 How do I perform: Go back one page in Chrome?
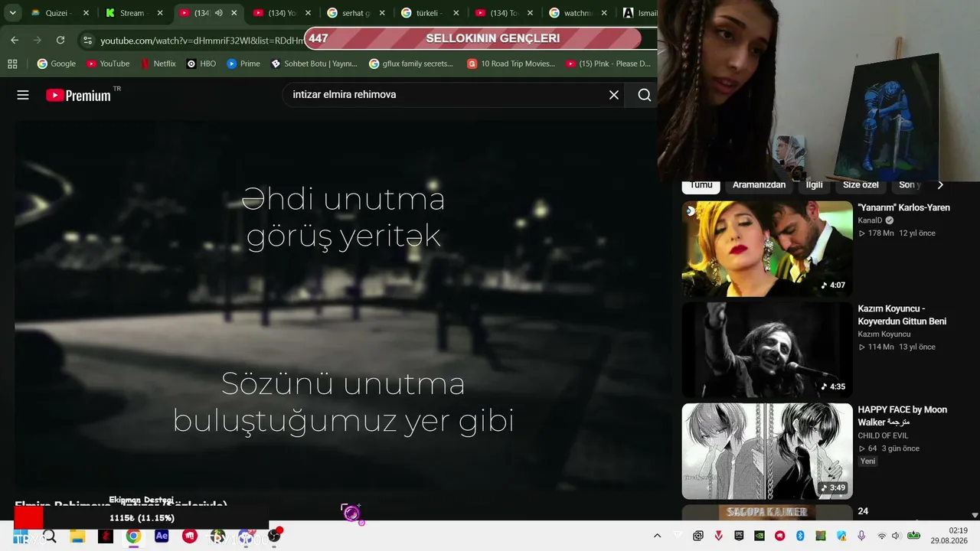(15, 40)
